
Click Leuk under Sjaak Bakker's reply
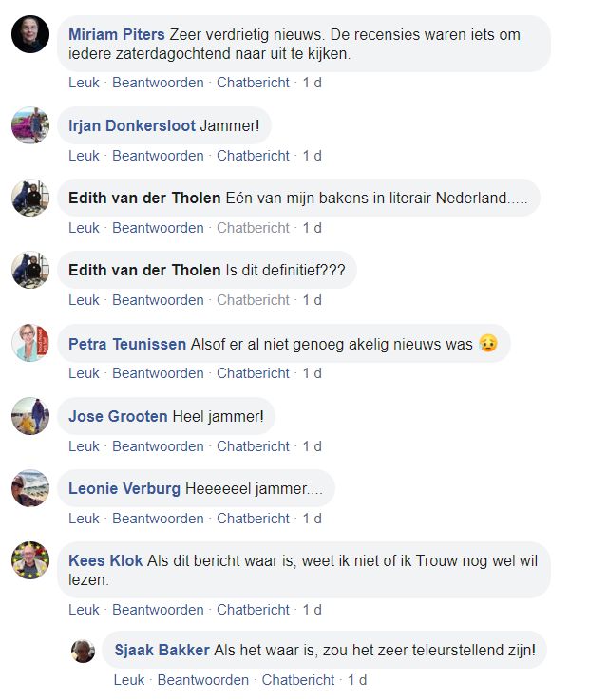tap(129, 680)
